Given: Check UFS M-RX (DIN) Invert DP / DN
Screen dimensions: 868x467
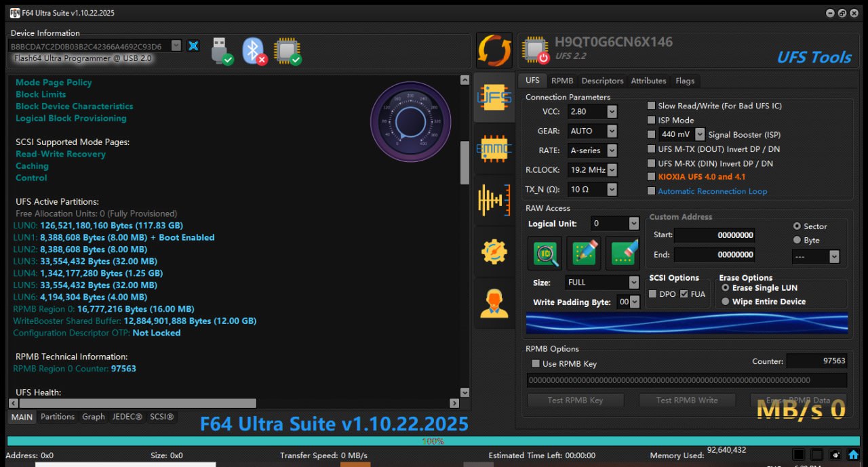Looking at the screenshot, I should (x=652, y=163).
